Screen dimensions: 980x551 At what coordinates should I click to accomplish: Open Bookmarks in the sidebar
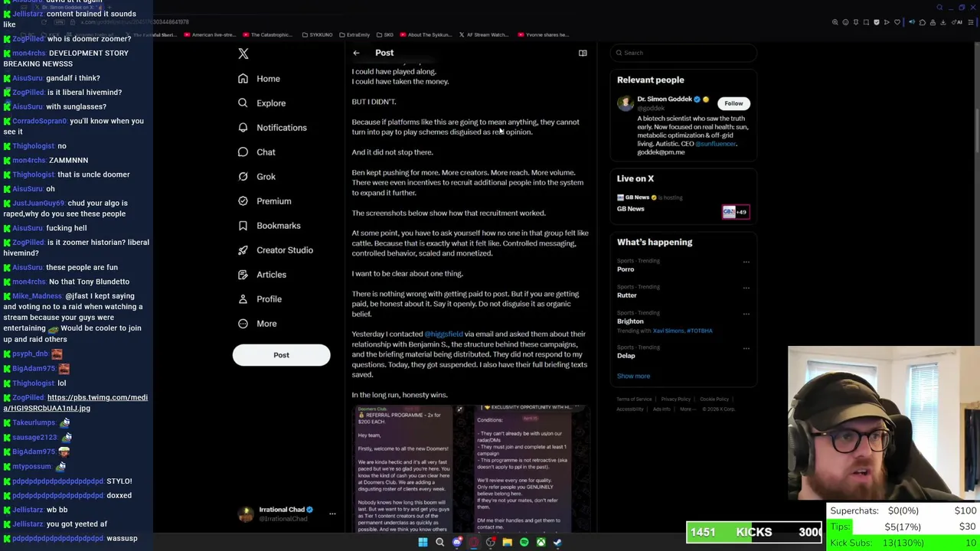pos(269,226)
